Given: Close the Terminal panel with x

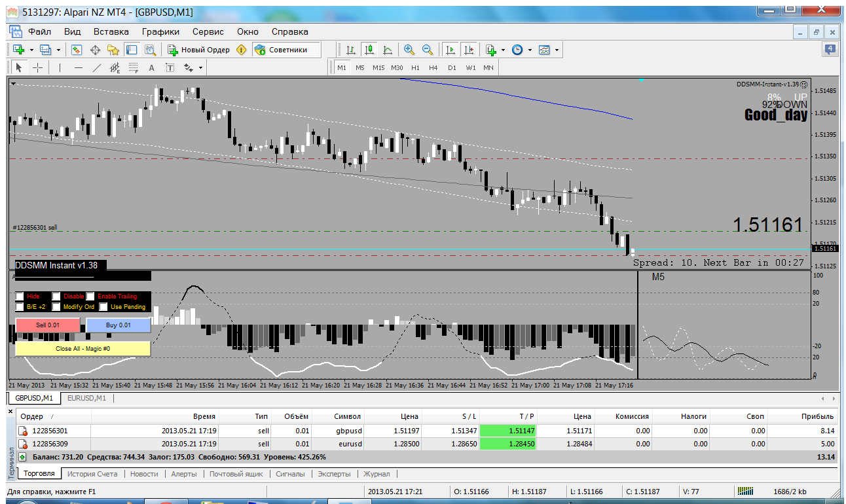Looking at the screenshot, I should coord(10,411).
